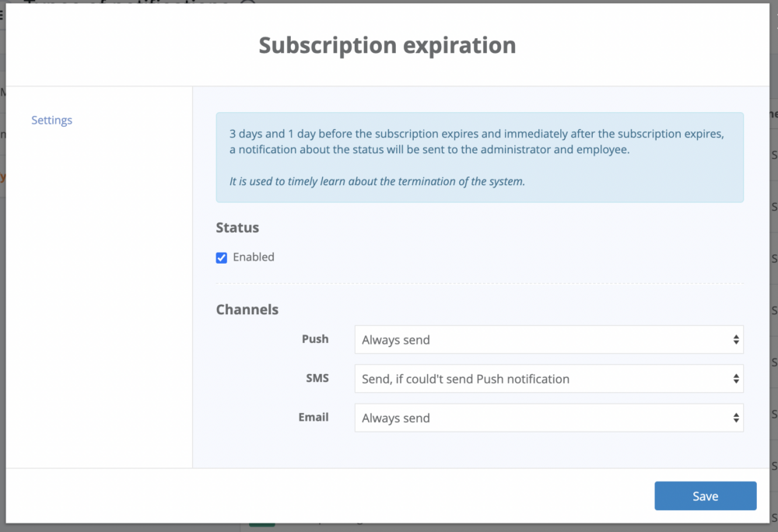778x532 pixels.
Task: Click the Push field label
Action: coord(315,339)
